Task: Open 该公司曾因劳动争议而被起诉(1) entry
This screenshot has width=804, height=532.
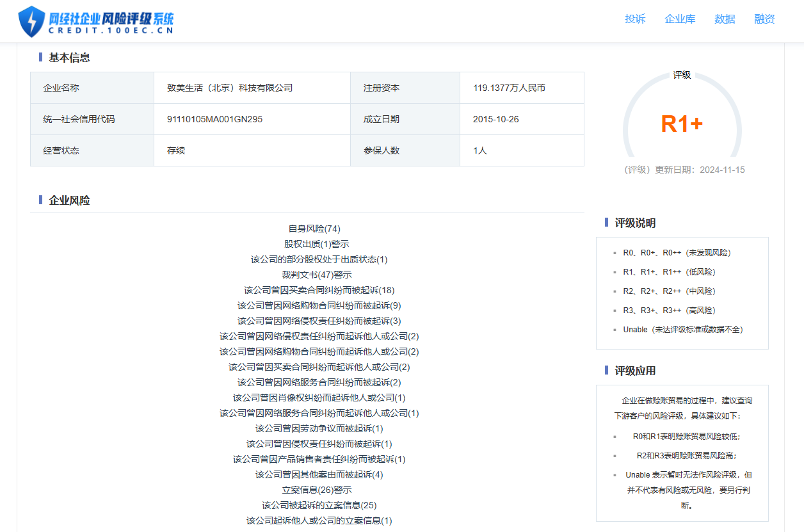Action: 319,428
